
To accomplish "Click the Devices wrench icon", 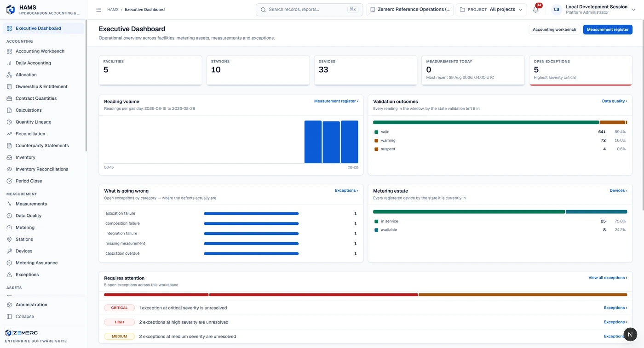I will [x=9, y=251].
